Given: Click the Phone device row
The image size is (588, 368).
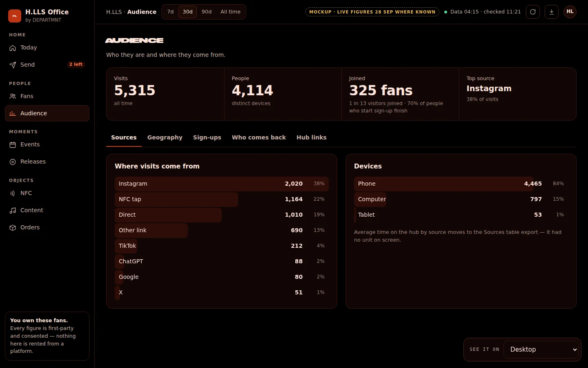Looking at the screenshot, I should 461,184.
